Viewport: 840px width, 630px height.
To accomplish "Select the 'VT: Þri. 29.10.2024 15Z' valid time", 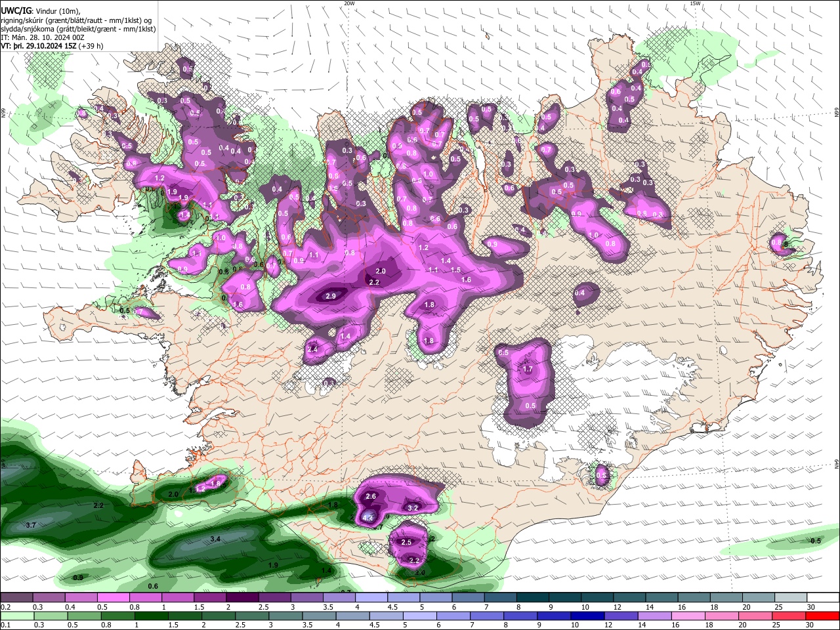I will coord(37,46).
